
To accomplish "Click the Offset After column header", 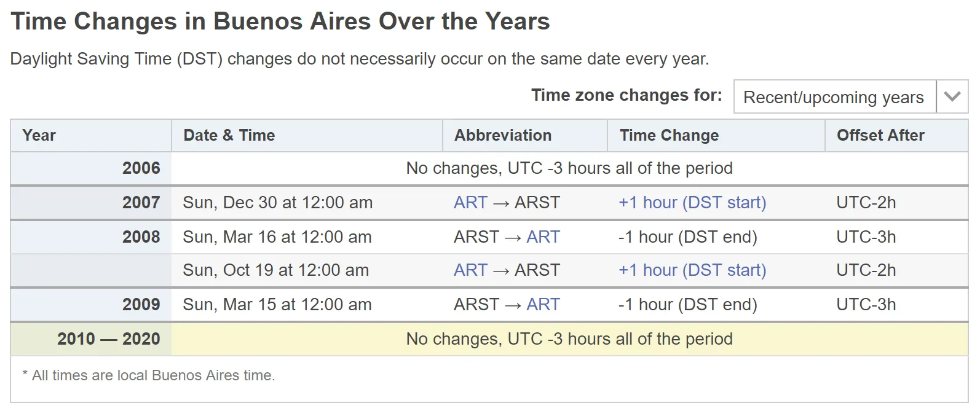I will 896,136.
